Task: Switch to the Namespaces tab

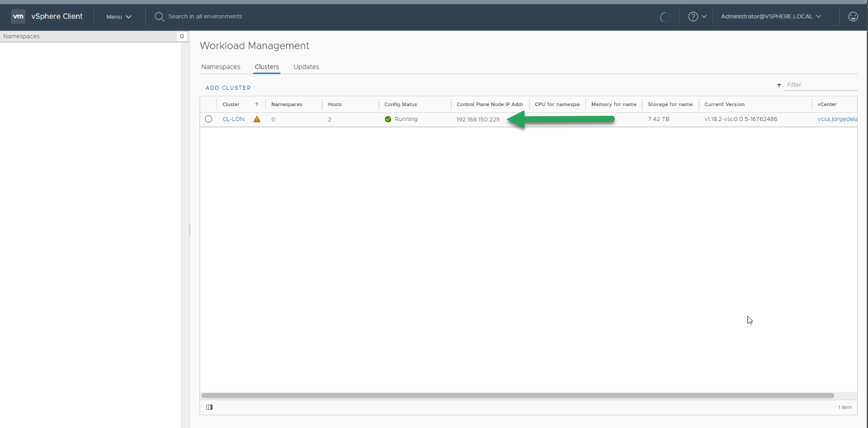Action: tap(221, 67)
